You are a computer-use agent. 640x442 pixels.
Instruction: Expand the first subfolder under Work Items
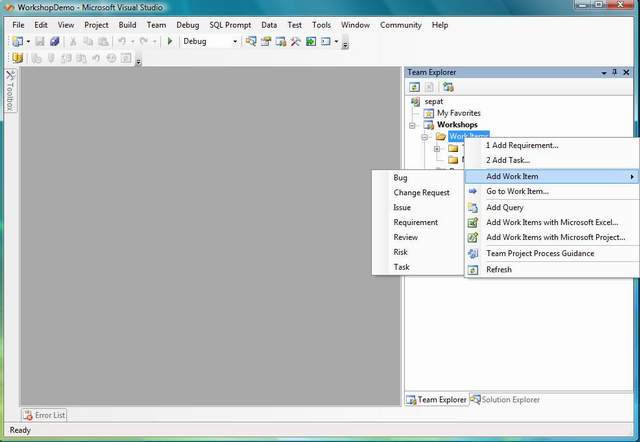click(x=437, y=149)
